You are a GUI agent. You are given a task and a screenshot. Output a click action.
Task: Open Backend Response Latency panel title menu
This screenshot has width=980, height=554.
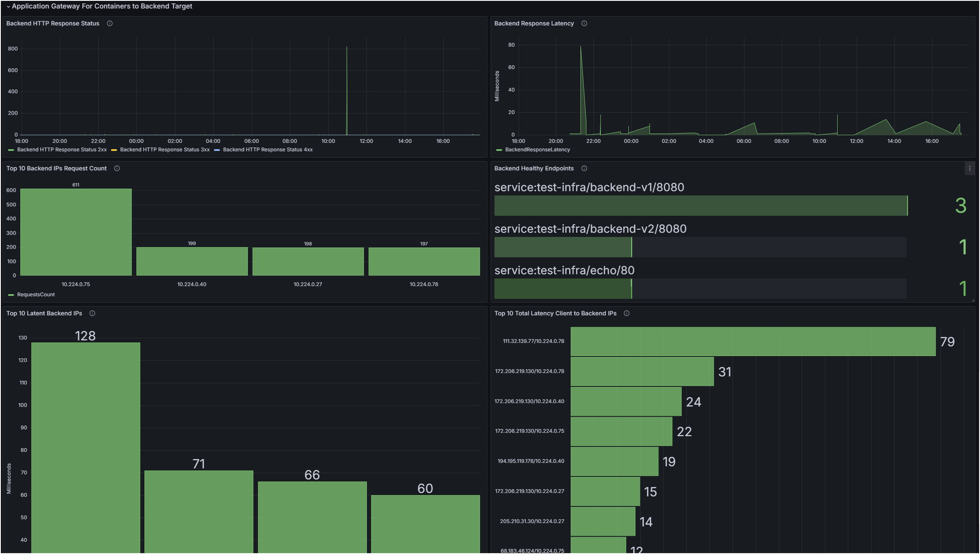tap(534, 23)
